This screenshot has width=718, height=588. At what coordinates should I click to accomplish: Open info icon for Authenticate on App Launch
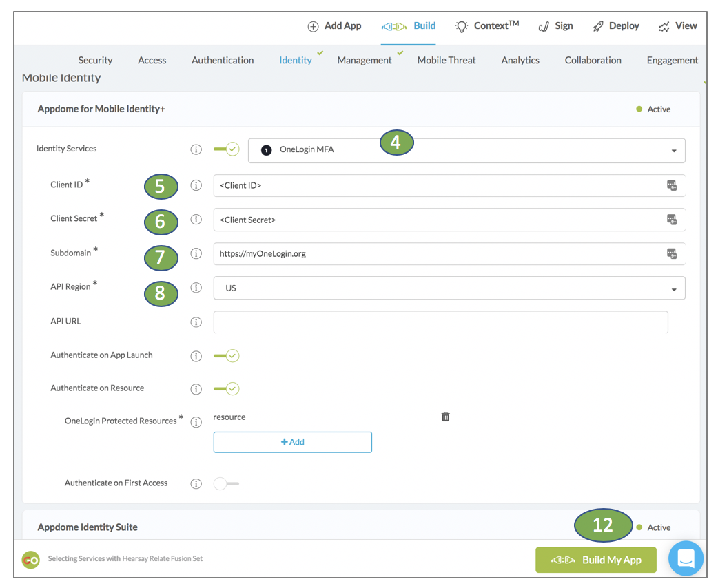(x=196, y=356)
